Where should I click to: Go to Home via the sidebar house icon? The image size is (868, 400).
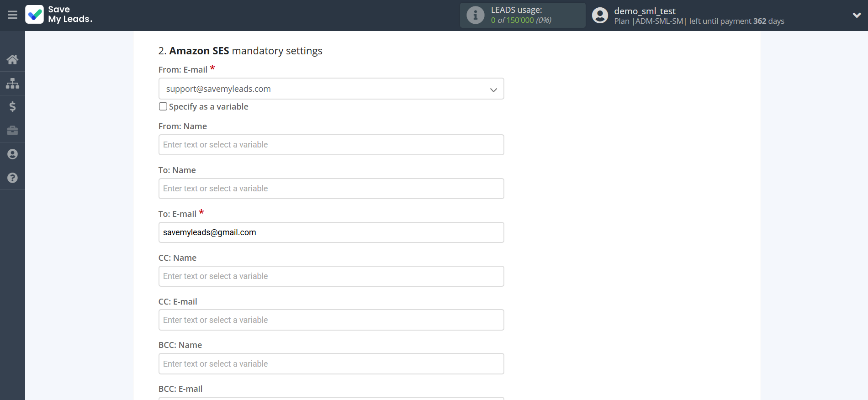[12, 59]
